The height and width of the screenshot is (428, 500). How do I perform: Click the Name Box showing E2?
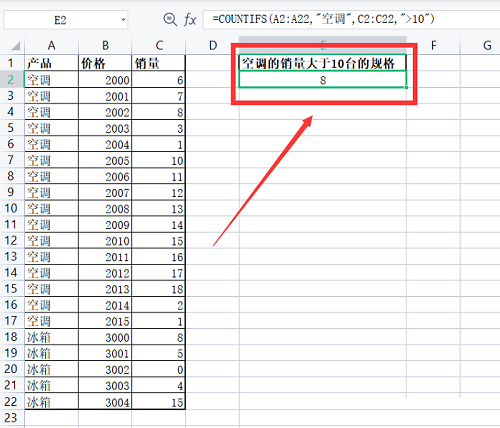pos(66,20)
